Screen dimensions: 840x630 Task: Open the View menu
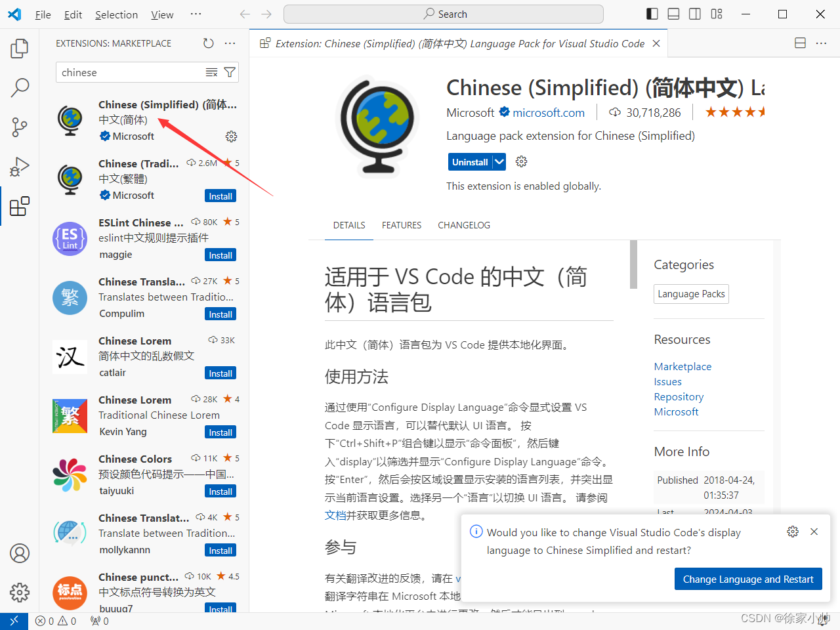click(x=162, y=14)
